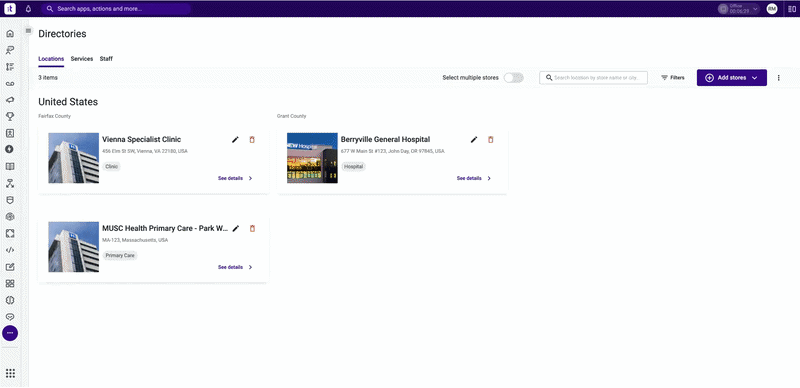Click the search location by store name field
This screenshot has height=388, width=800.
pos(593,78)
